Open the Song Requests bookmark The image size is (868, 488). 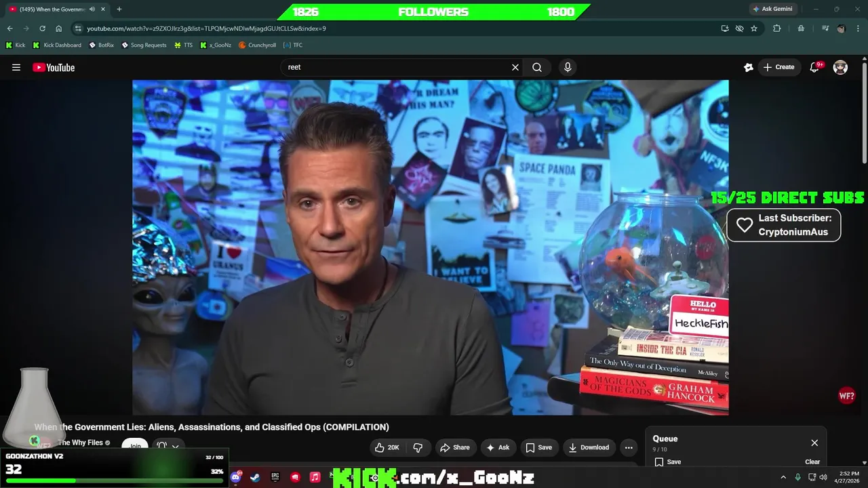144,45
